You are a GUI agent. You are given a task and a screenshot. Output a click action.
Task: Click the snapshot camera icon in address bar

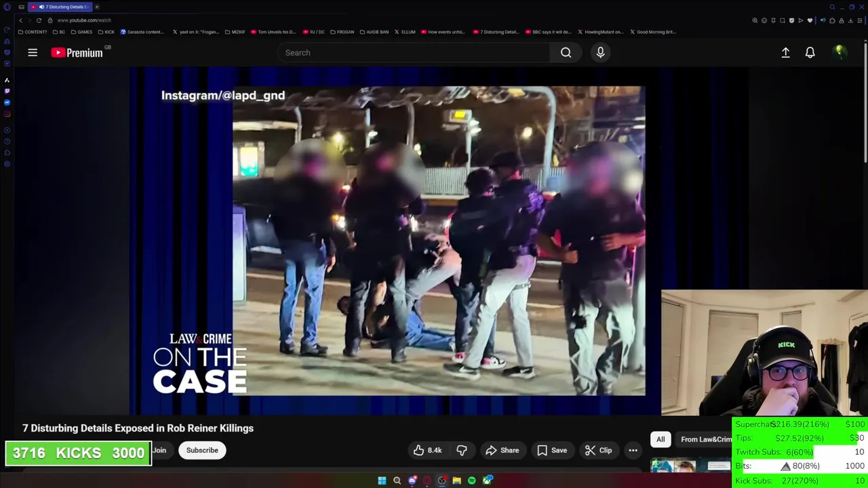point(782,20)
